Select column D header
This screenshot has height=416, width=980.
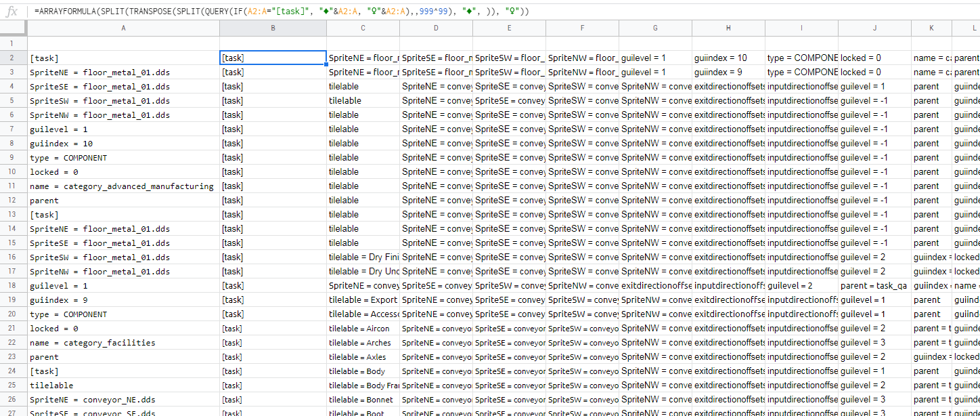[436, 28]
